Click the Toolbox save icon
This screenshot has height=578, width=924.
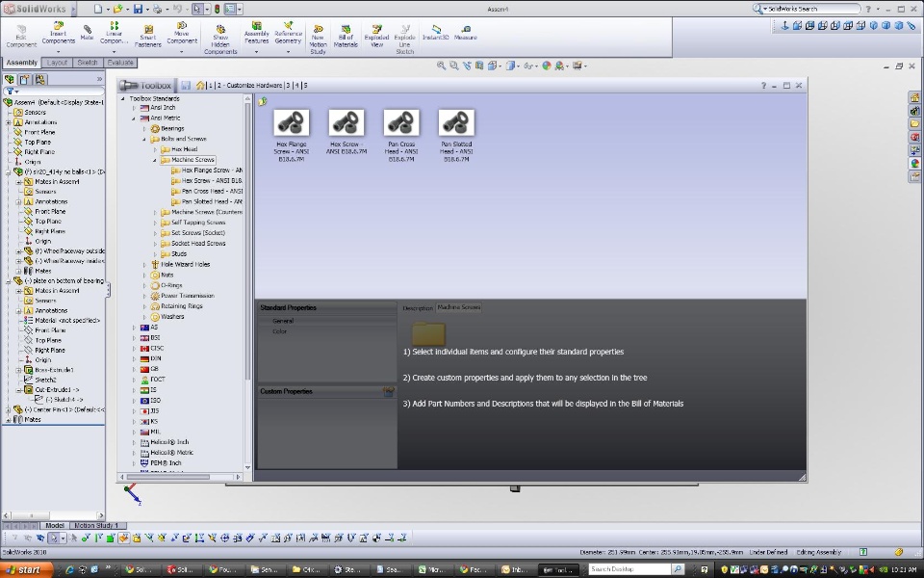pyautogui.click(x=186, y=86)
